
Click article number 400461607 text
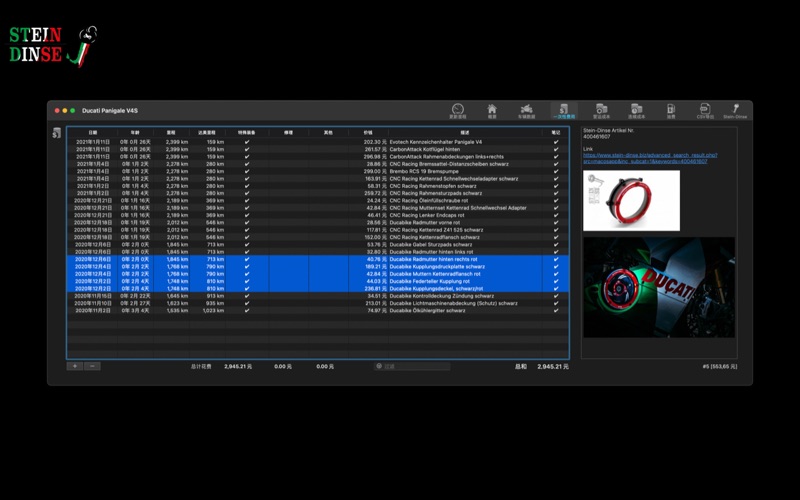pyautogui.click(x=596, y=137)
